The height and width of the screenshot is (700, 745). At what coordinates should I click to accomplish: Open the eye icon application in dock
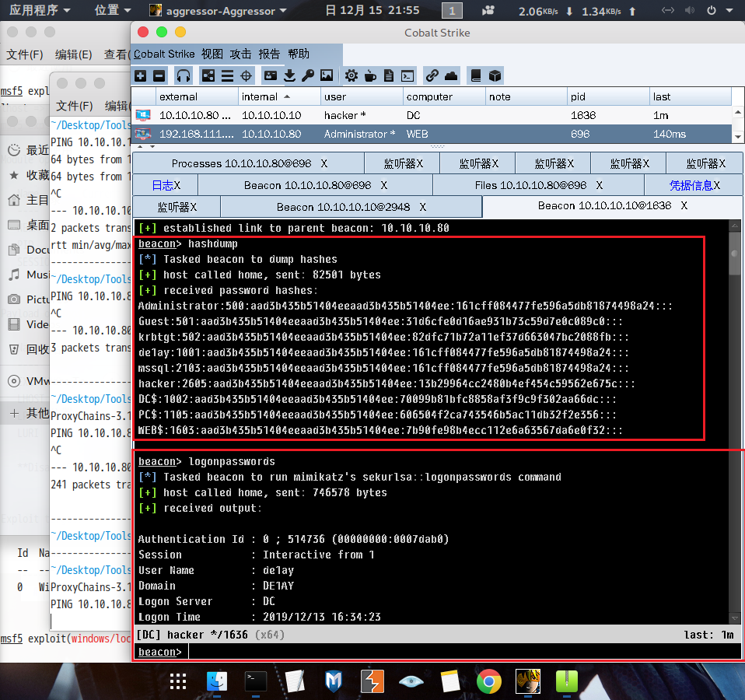[x=411, y=681]
